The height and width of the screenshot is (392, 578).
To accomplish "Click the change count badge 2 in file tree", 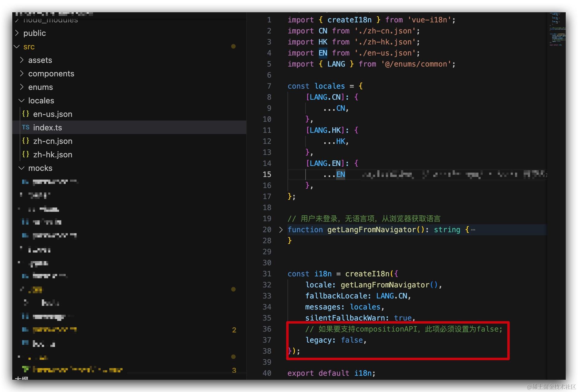I will coord(234,330).
